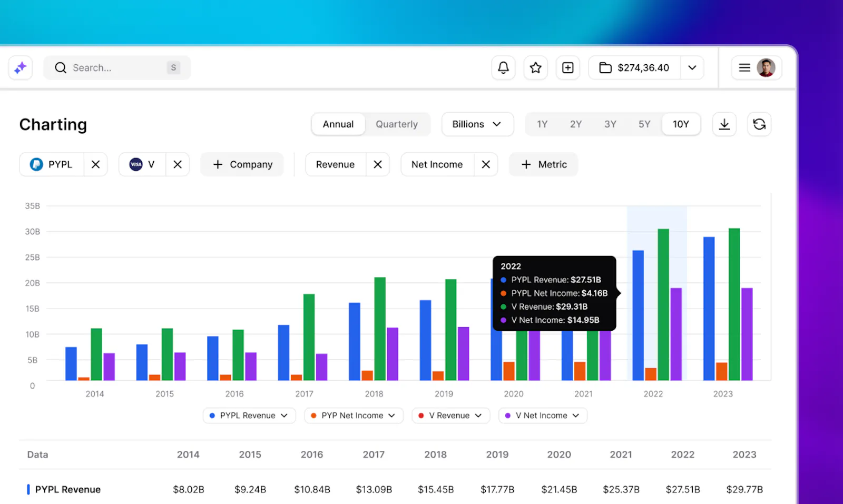Open notifications bell icon
This screenshot has width=843, height=504.
tap(503, 68)
